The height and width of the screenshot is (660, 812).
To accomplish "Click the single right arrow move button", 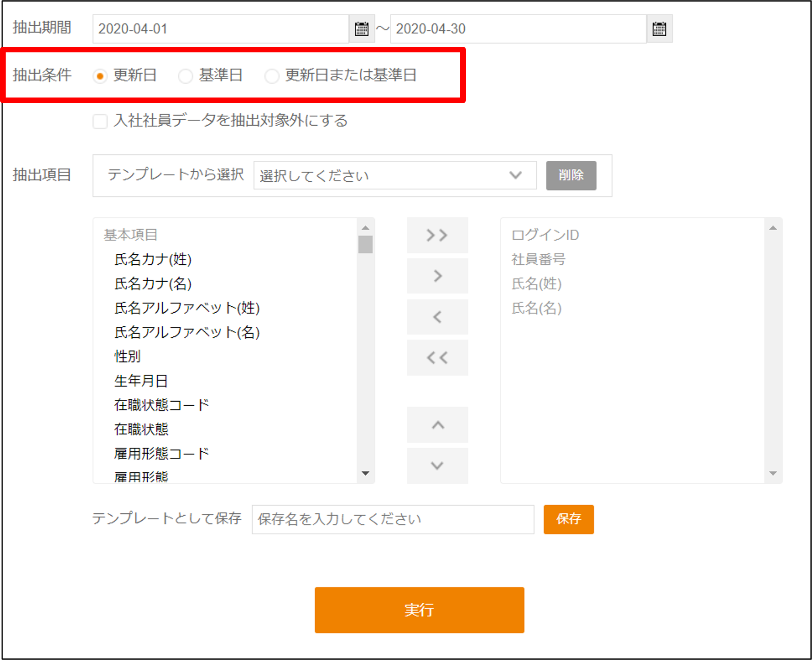I will (x=437, y=276).
